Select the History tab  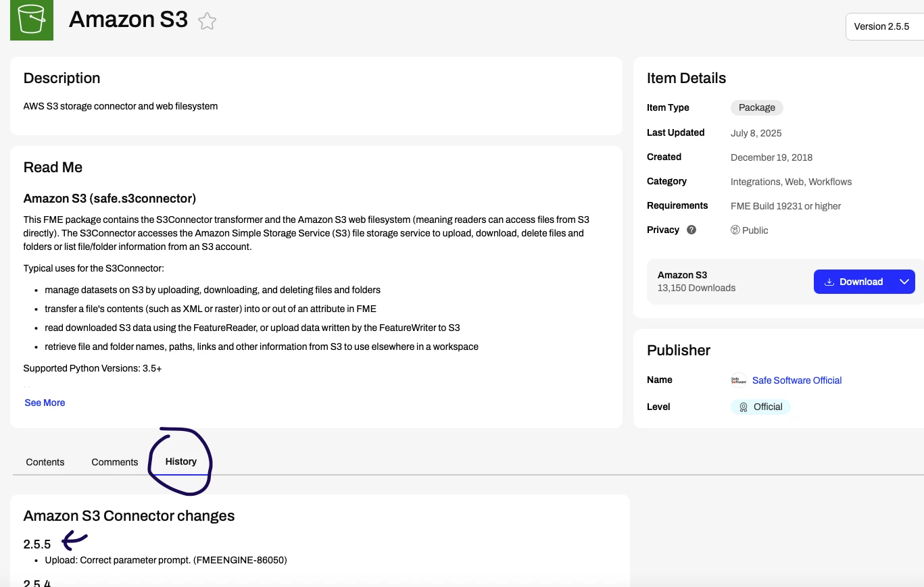click(181, 461)
